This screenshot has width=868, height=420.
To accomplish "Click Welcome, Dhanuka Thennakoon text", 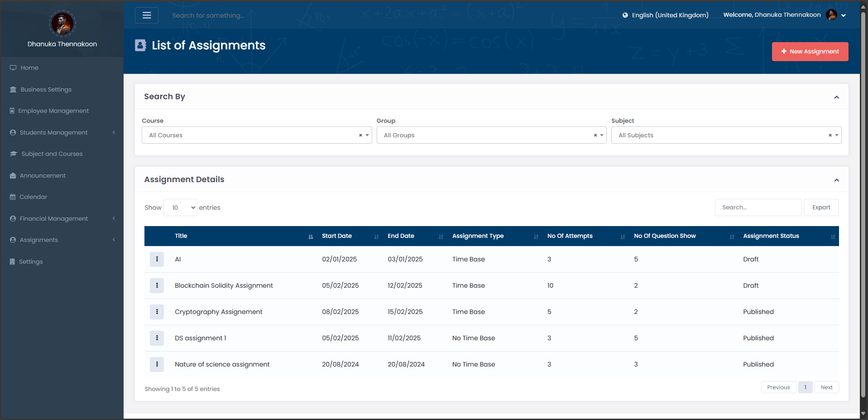I will click(x=772, y=15).
